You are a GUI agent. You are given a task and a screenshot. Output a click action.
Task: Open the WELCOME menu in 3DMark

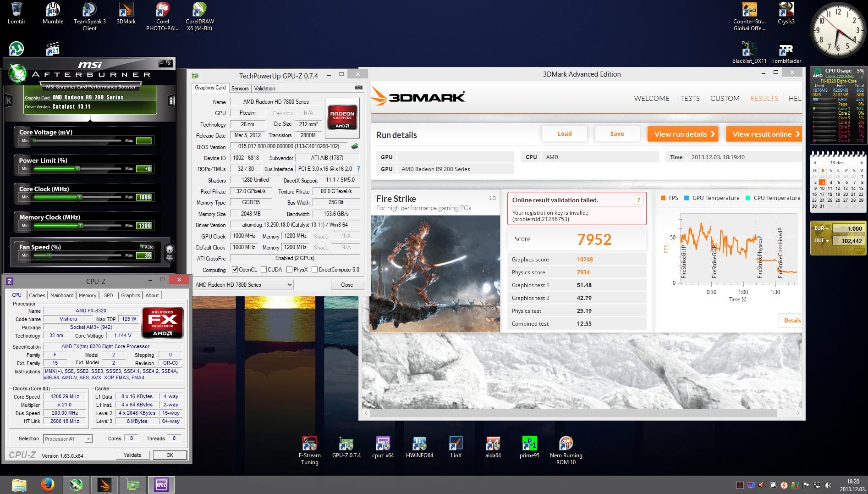[x=651, y=98]
